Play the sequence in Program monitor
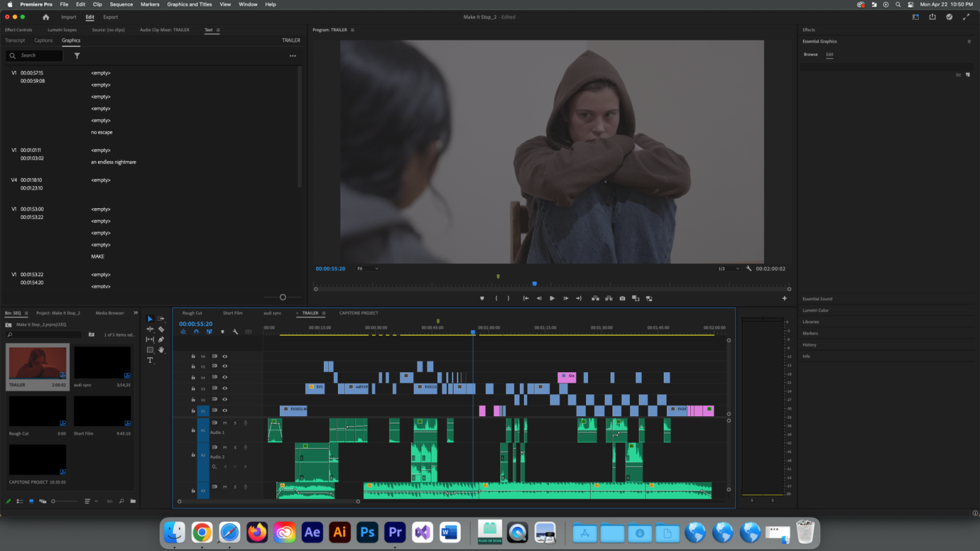The image size is (980, 551). [552, 299]
